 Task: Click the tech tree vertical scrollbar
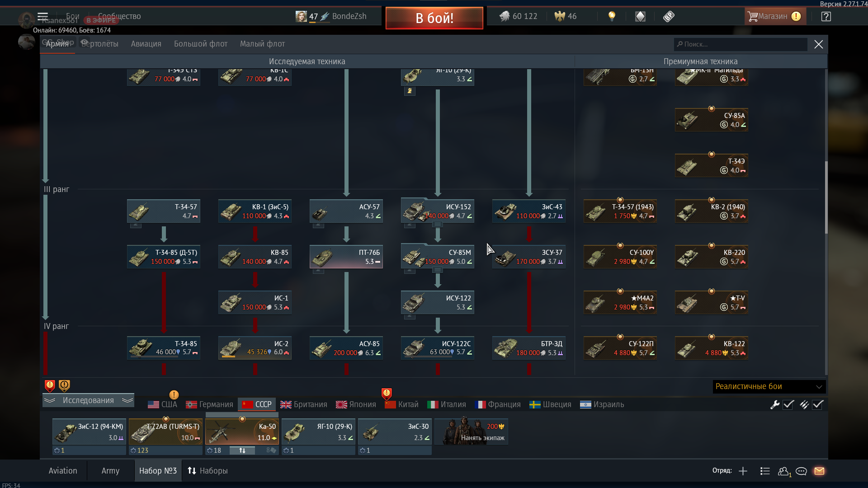tap(826, 197)
